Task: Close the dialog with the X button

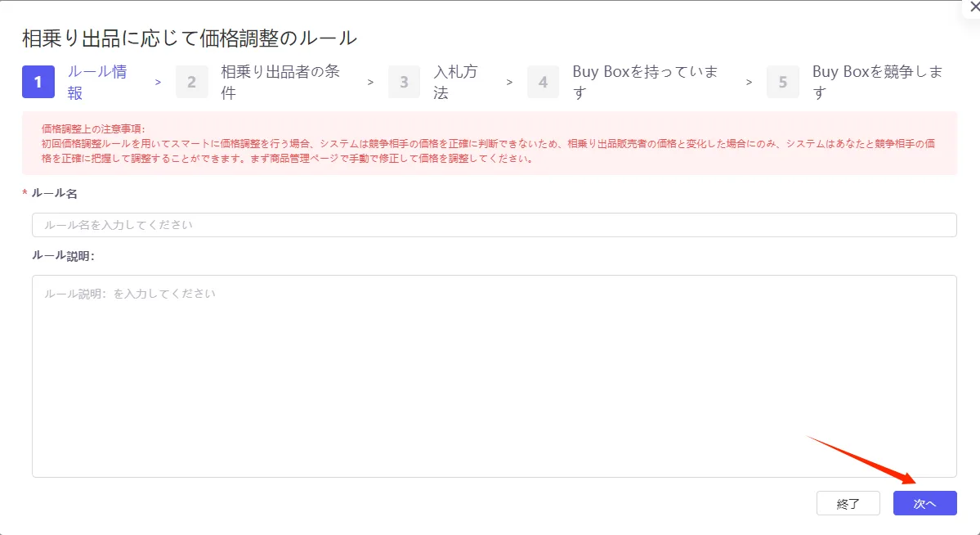Action: coord(974,7)
